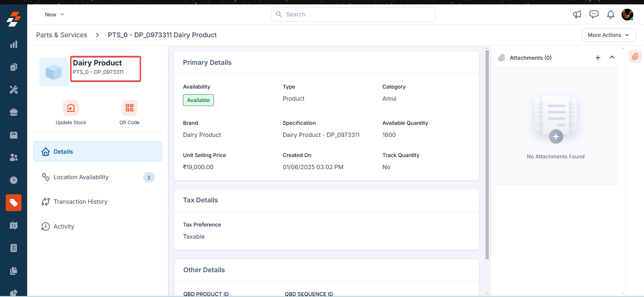Open the More Actions dropdown
The height and width of the screenshot is (297, 644).
tap(608, 35)
